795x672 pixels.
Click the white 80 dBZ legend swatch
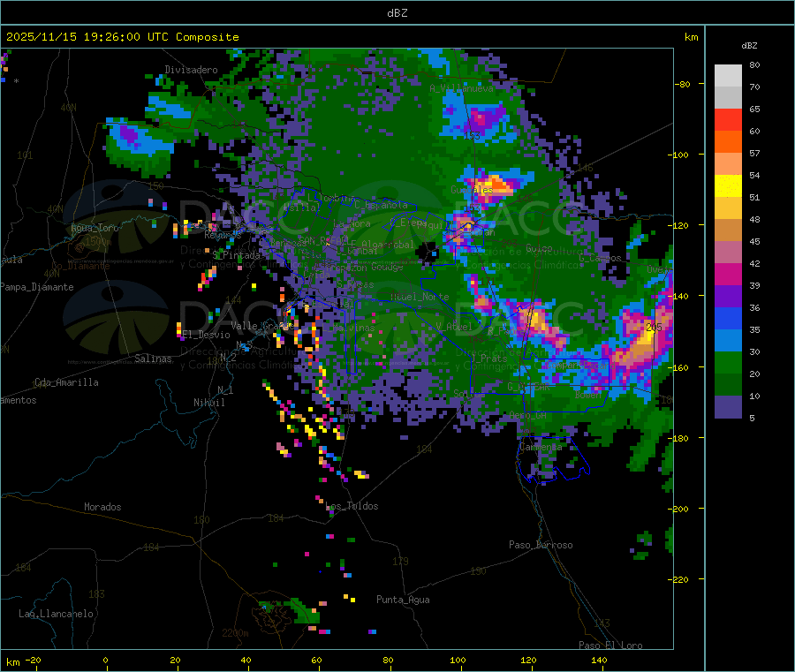click(x=728, y=76)
